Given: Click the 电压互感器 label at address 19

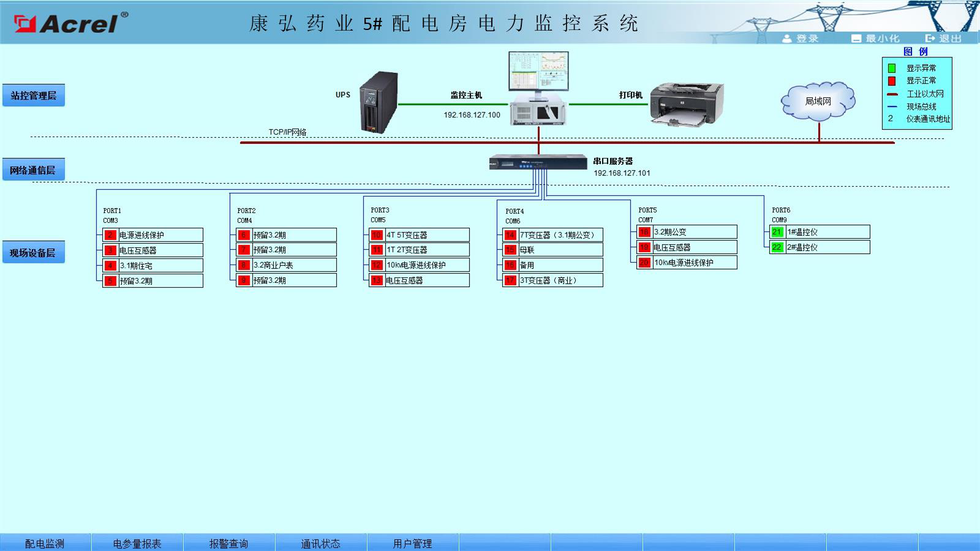Looking at the screenshot, I should [x=672, y=247].
